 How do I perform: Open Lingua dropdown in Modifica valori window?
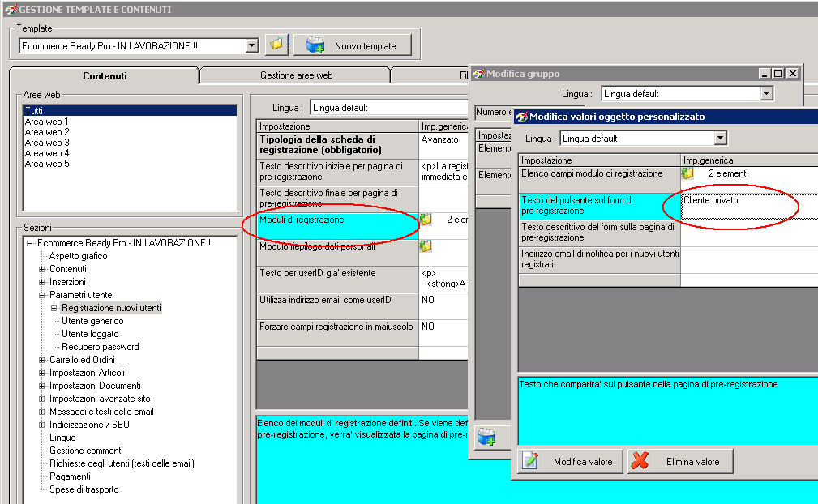click(720, 138)
